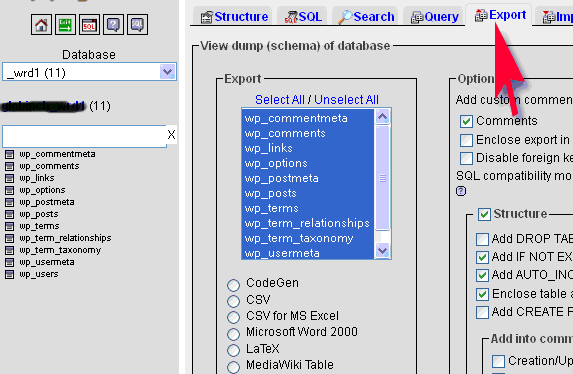The width and height of the screenshot is (573, 374).
Task: Switch to the SQL tab
Action: pyautogui.click(x=303, y=17)
